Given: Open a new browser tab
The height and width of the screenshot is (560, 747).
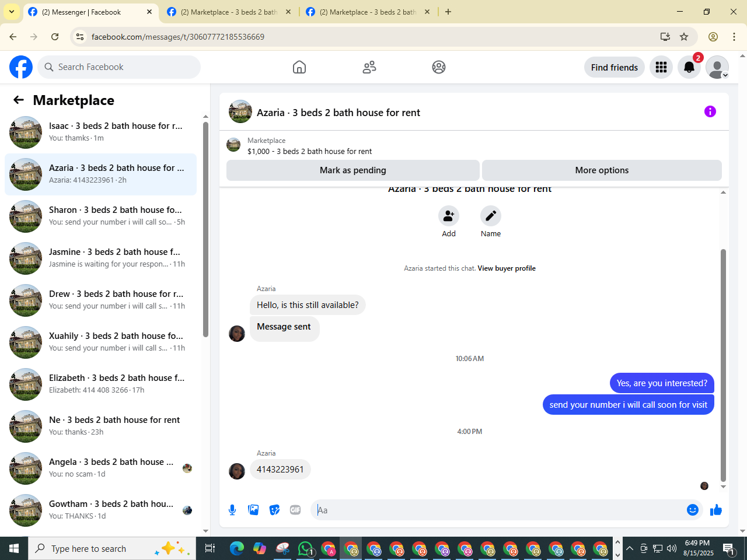Looking at the screenshot, I should 448,12.
